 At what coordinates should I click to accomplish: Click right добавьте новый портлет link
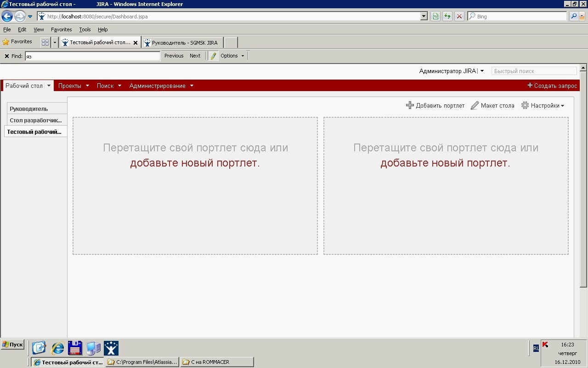[445, 163]
